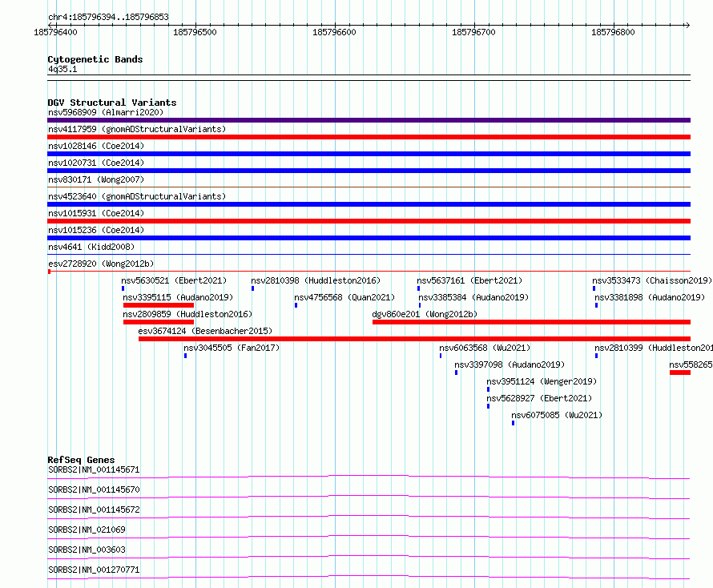Click the 185796600 ruler position
The image size is (713, 588).
click(334, 32)
